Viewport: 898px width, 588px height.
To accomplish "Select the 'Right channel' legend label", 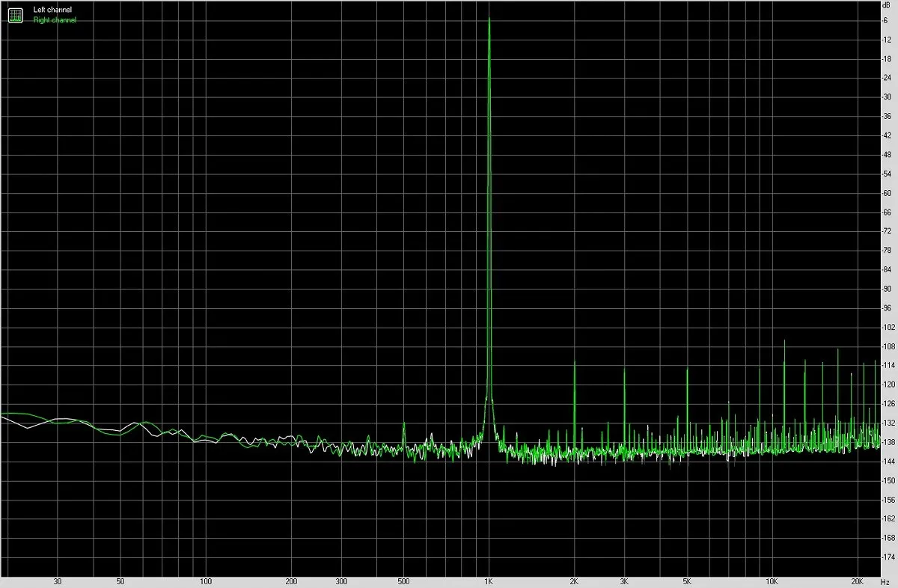I will pos(55,19).
